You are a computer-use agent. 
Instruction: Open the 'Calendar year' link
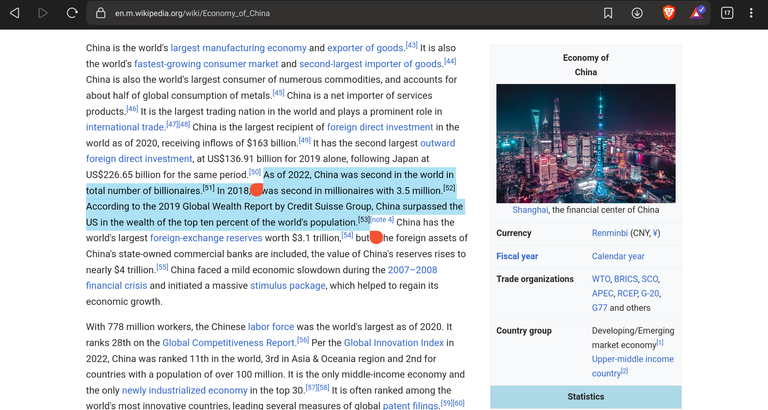(618, 256)
